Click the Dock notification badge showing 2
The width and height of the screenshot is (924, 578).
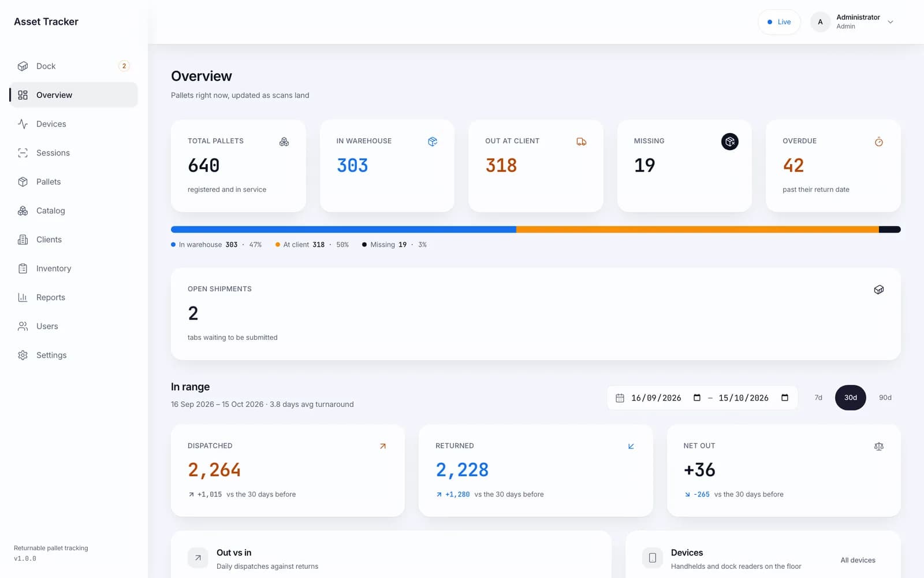coord(124,66)
